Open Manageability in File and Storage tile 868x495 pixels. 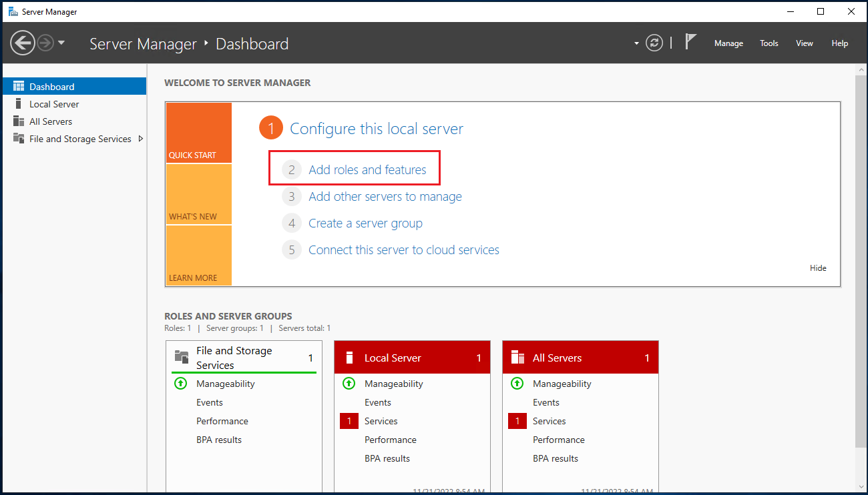click(x=226, y=384)
